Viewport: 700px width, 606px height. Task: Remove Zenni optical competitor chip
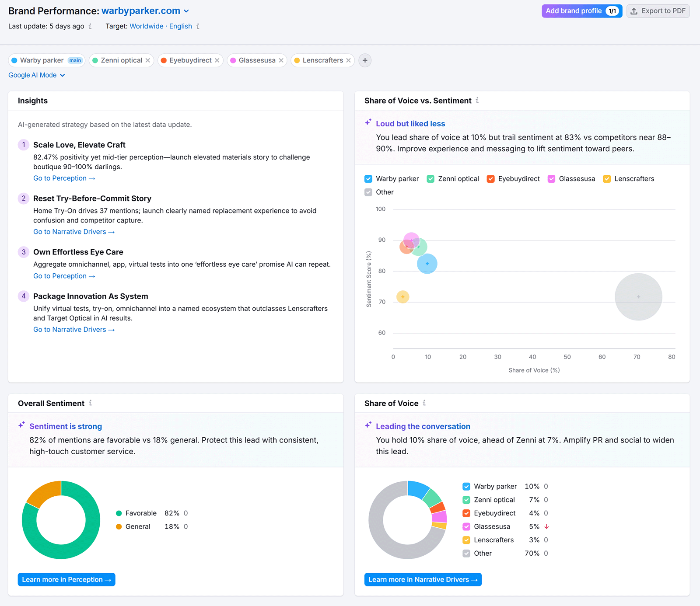point(148,60)
